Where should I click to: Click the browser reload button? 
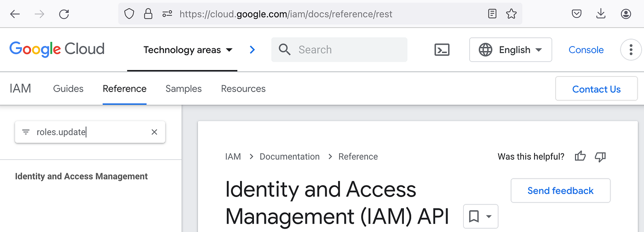click(x=64, y=14)
